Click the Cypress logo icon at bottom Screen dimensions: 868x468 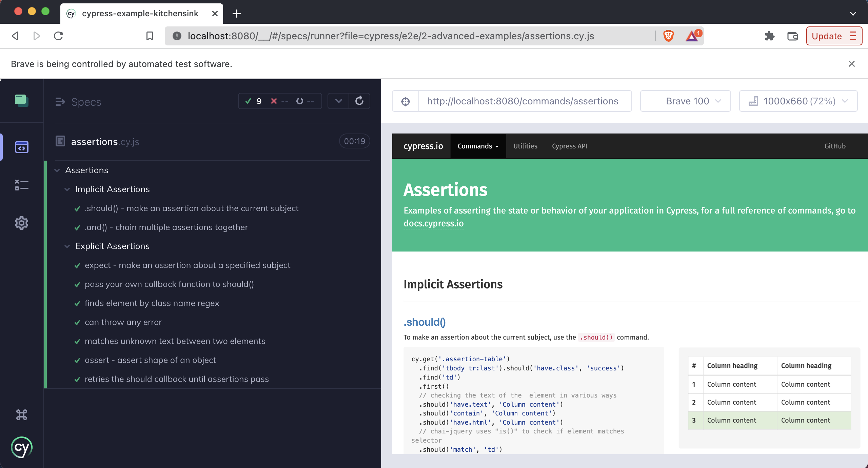(22, 447)
